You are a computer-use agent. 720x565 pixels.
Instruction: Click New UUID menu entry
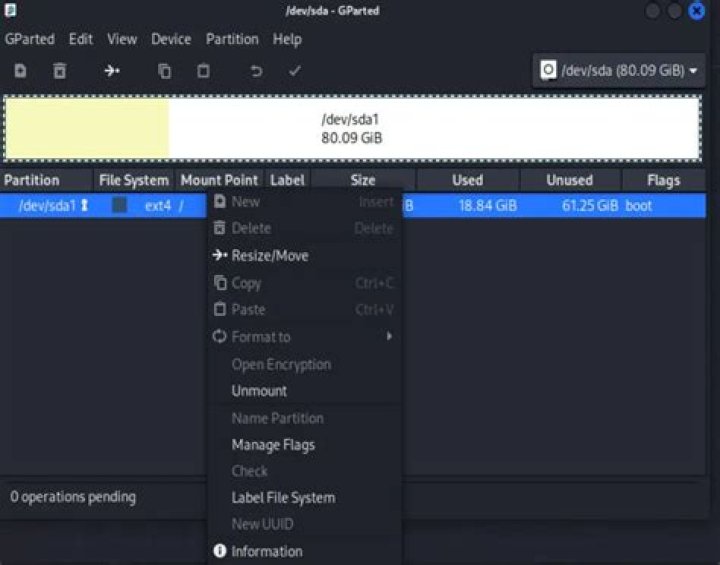tap(305, 524)
